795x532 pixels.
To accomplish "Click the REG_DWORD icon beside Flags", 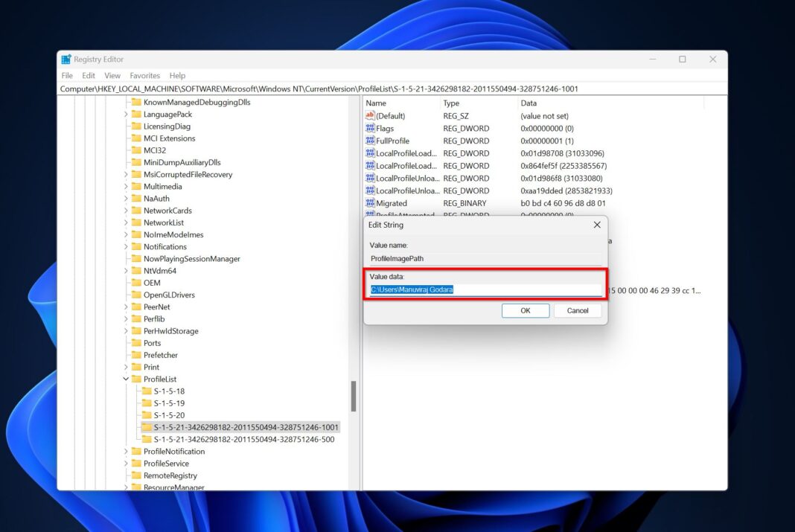I will [x=371, y=128].
